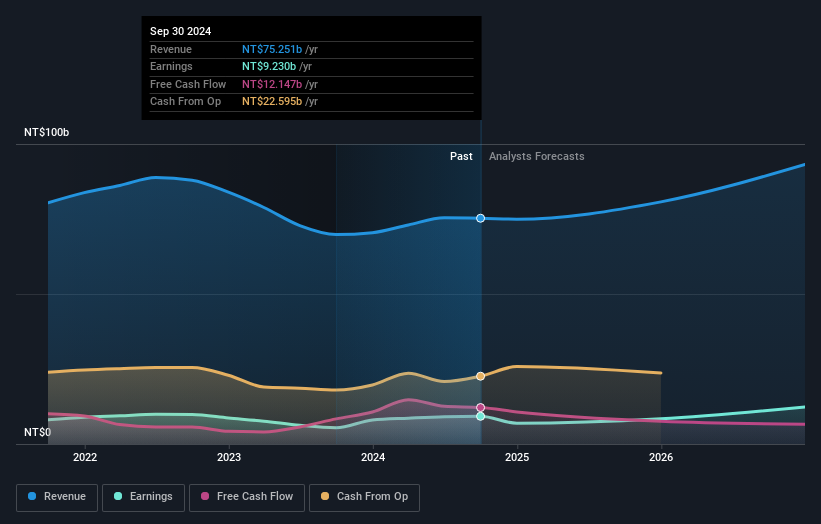821x524 pixels.
Task: Click the 2024 x-axis label
Action: coord(373,457)
